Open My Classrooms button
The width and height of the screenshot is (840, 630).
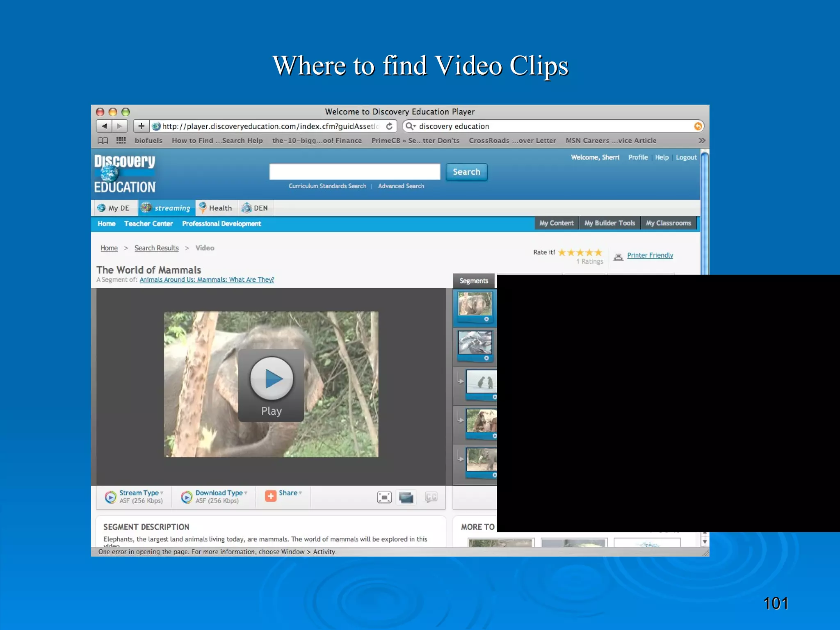[669, 223]
